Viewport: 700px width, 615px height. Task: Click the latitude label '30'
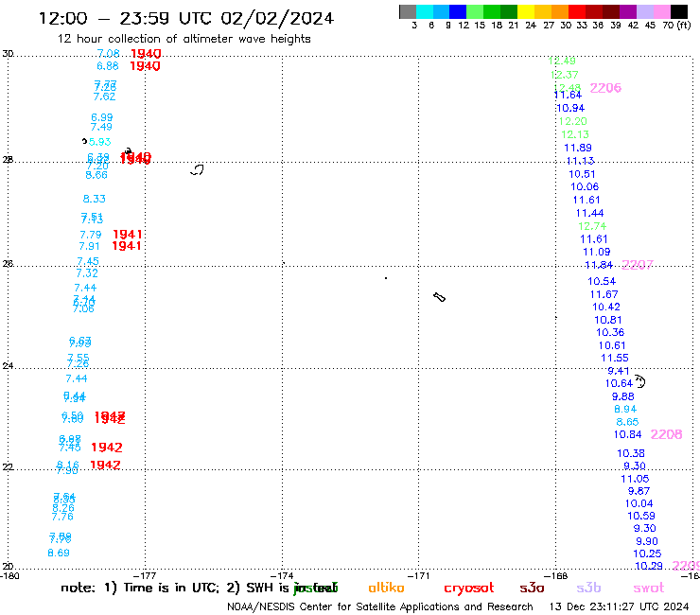coord(8,54)
